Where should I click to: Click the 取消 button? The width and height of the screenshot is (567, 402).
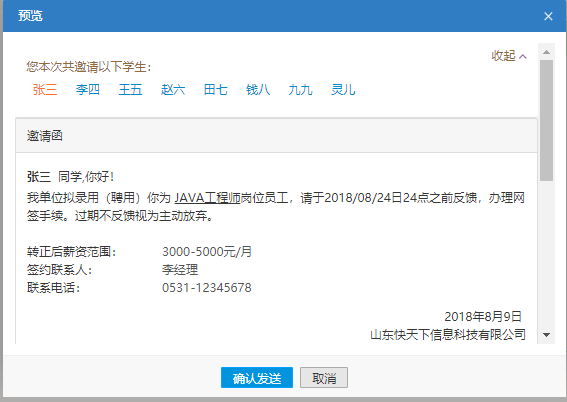pyautogui.click(x=324, y=378)
